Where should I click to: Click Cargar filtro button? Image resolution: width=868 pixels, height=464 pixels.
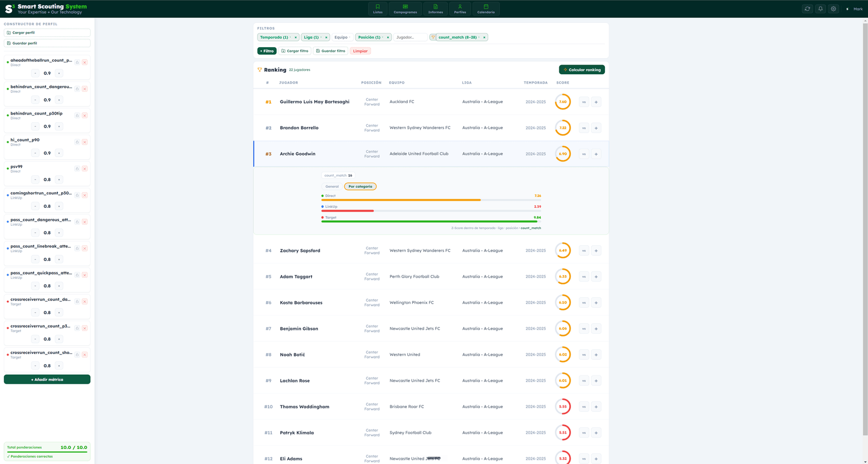295,51
